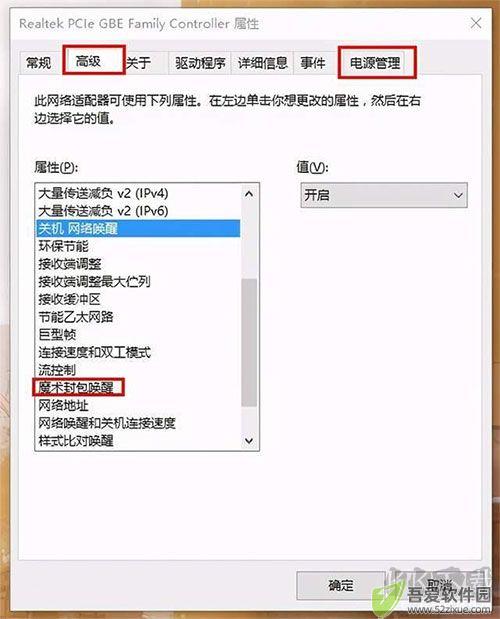Select the 事件 tab

pos(313,63)
